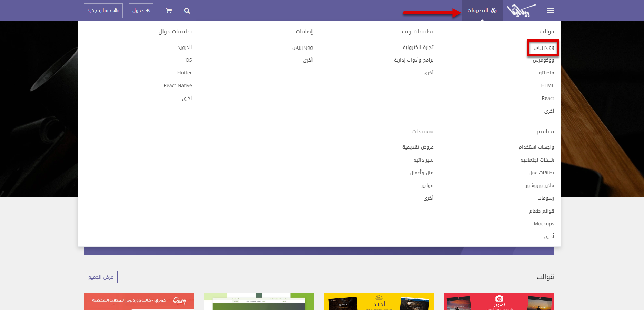Open ووردبريس under إضافات plugins

pos(302,48)
